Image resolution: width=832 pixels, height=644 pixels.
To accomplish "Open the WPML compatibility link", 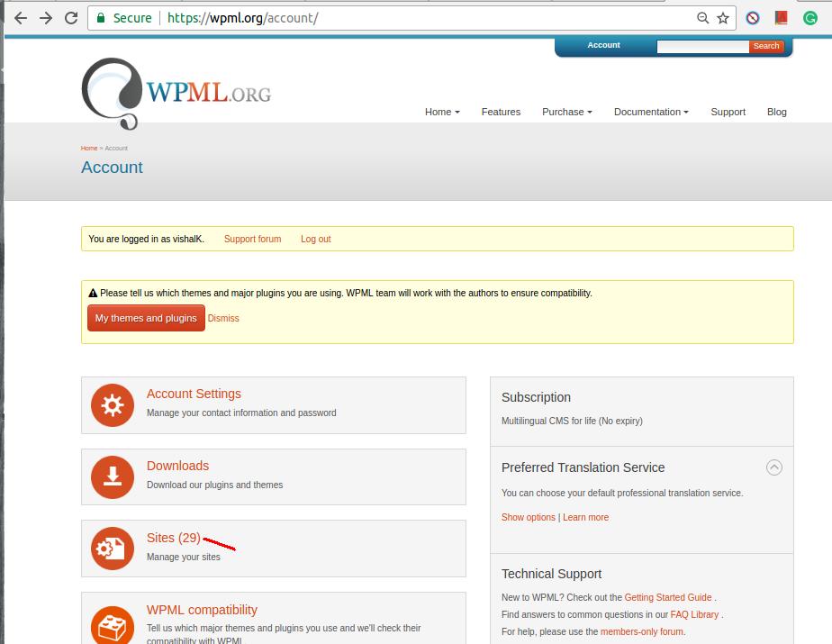I will (202, 610).
